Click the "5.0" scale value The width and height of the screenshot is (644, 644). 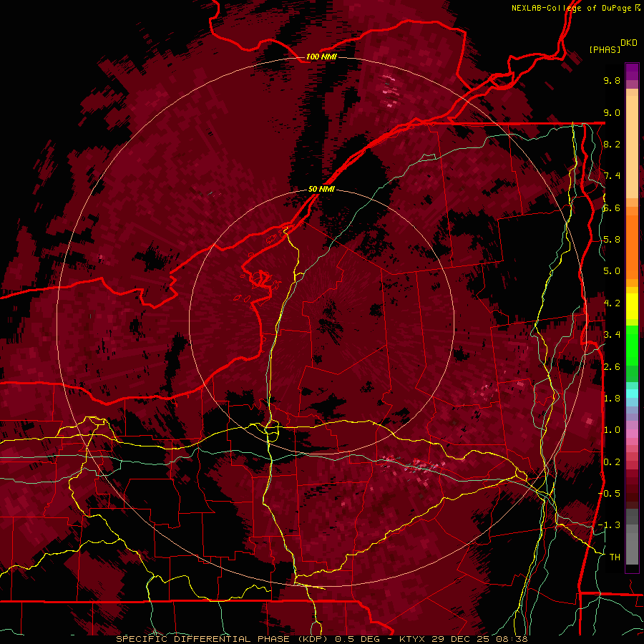[612, 271]
